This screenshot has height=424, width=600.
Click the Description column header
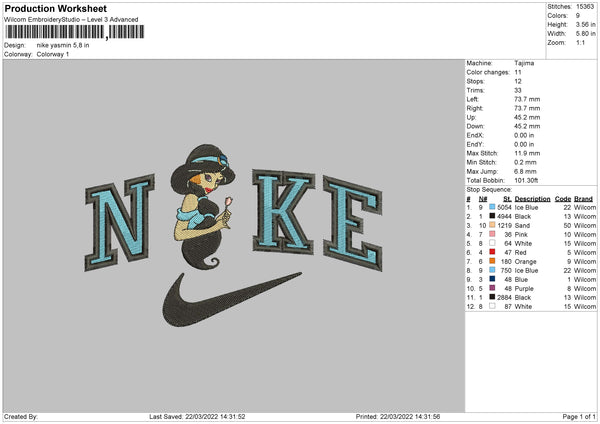tap(532, 199)
